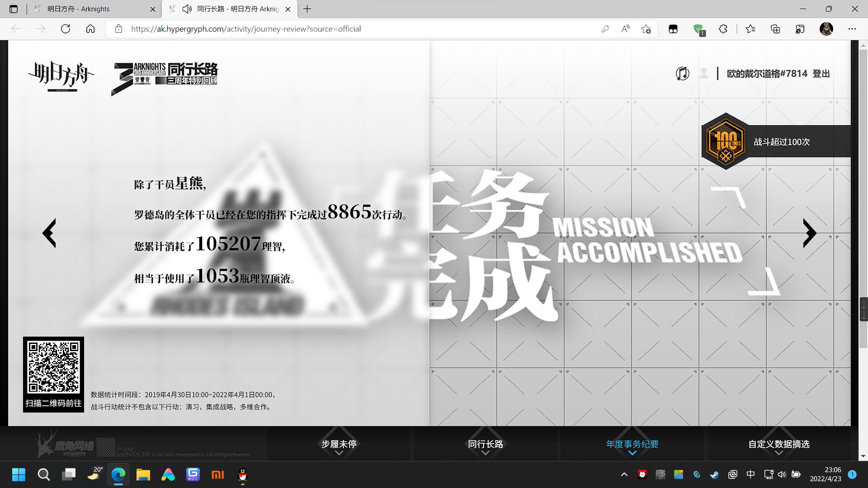Image resolution: width=868 pixels, height=488 pixels.
Task: Mute audio on the 同行长路 tab
Action: [x=187, y=9]
